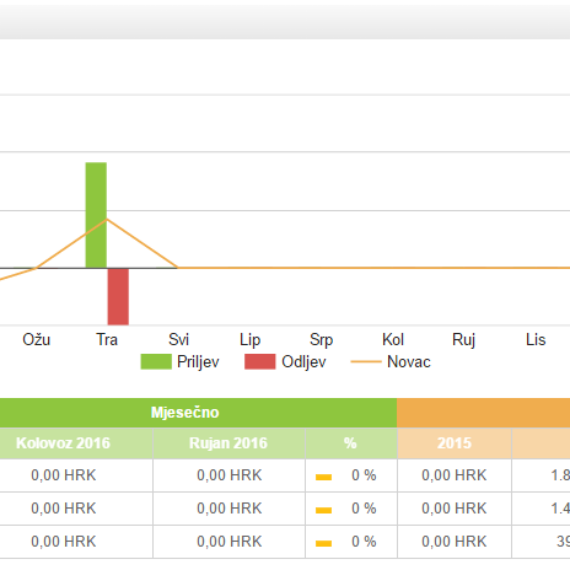Click the percent column header
570x570 pixels.
click(351, 443)
